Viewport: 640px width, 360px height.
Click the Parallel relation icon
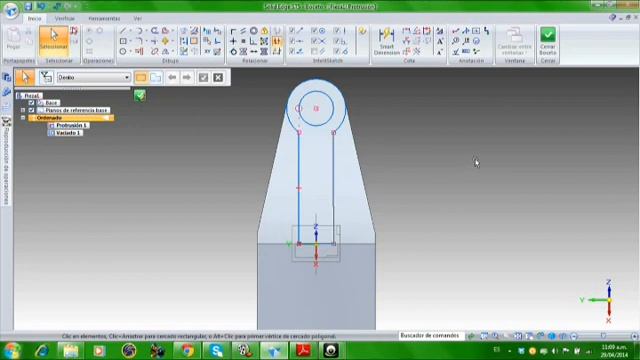243,31
